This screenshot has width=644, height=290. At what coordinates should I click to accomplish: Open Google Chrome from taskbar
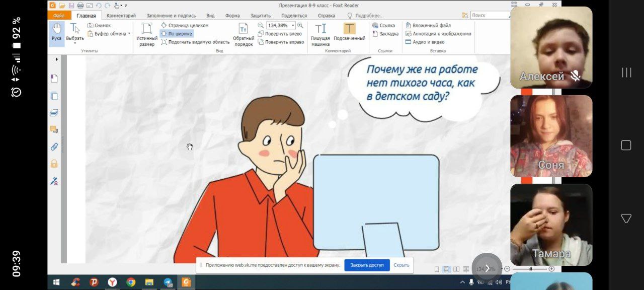[131, 282]
